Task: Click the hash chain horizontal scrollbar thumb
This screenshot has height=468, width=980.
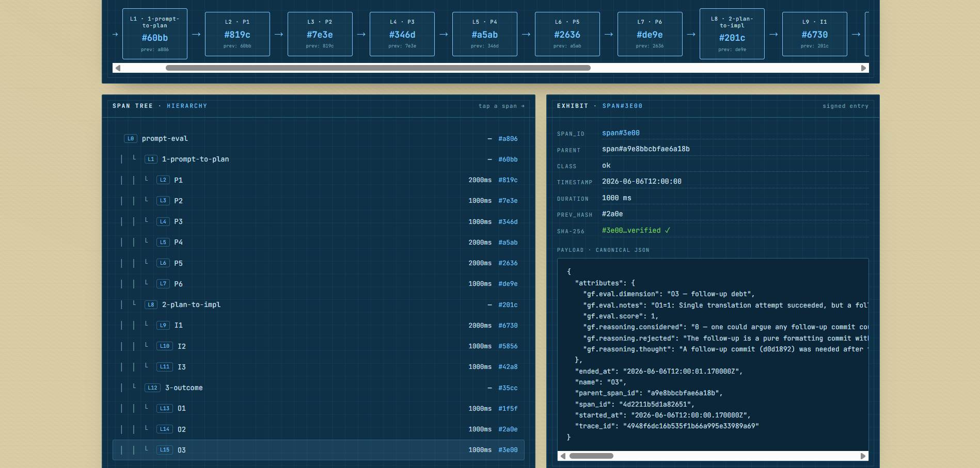Action: point(378,68)
